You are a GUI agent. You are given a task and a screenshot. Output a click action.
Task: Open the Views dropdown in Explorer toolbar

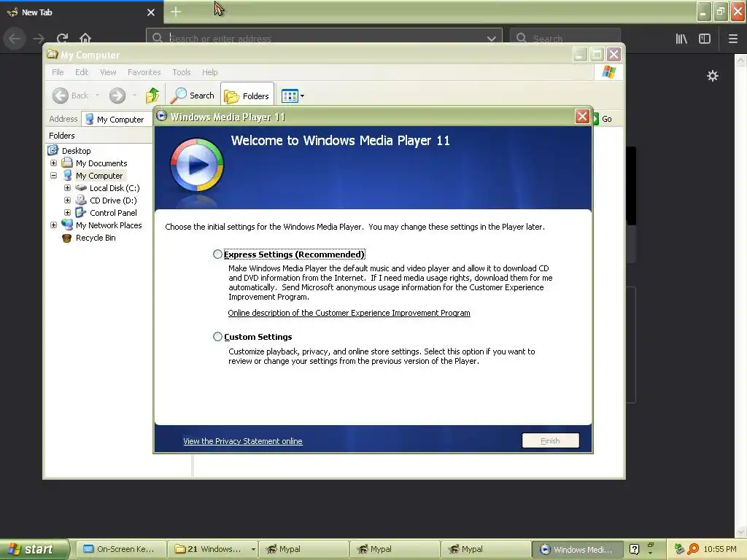pyautogui.click(x=293, y=96)
